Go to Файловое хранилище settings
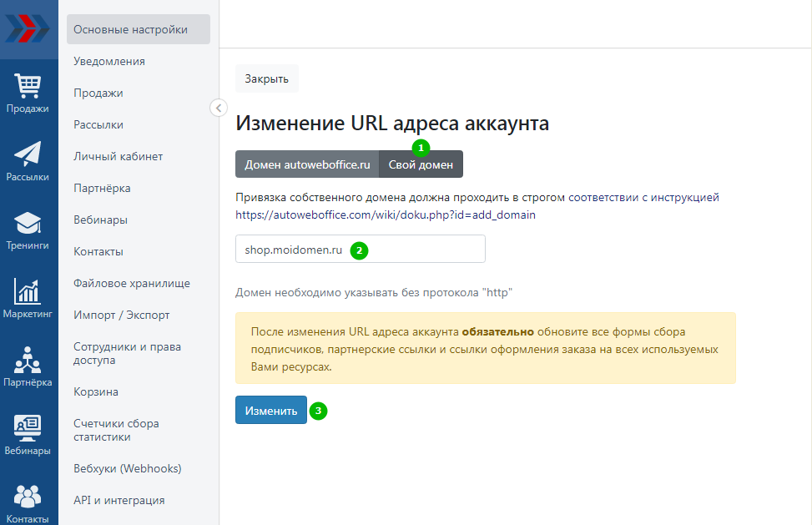 click(132, 283)
